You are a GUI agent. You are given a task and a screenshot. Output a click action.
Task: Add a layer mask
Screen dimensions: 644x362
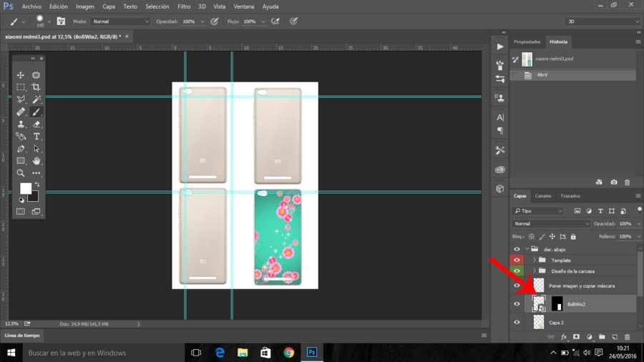pos(576,337)
